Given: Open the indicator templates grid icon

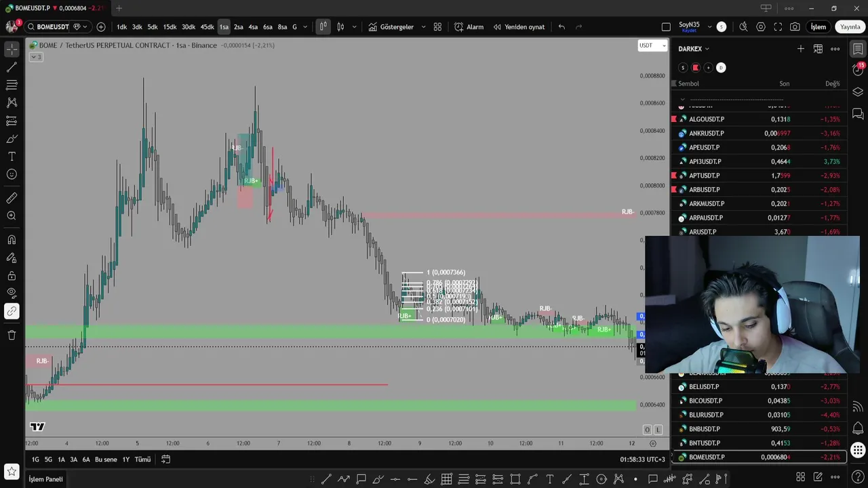Looking at the screenshot, I should 437,27.
